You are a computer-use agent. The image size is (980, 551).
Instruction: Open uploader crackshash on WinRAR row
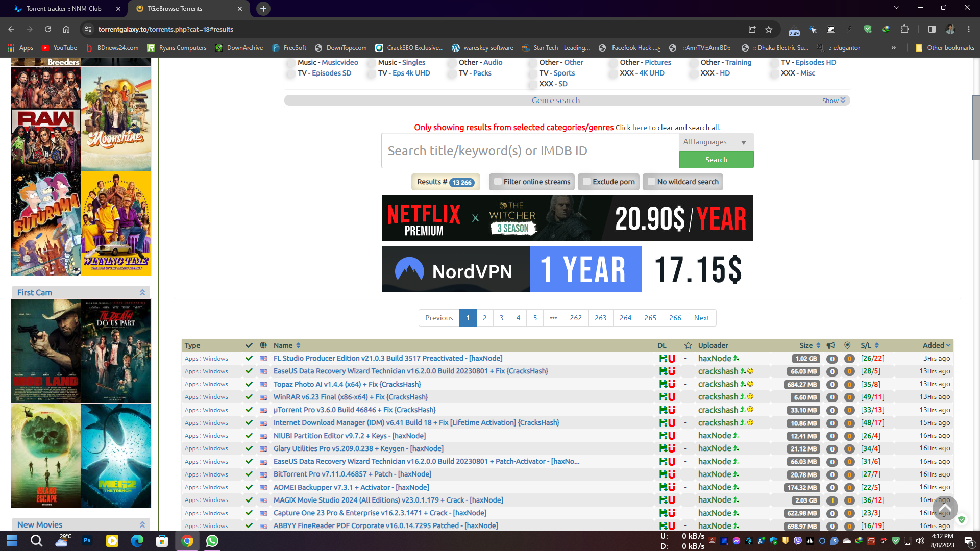pyautogui.click(x=718, y=397)
